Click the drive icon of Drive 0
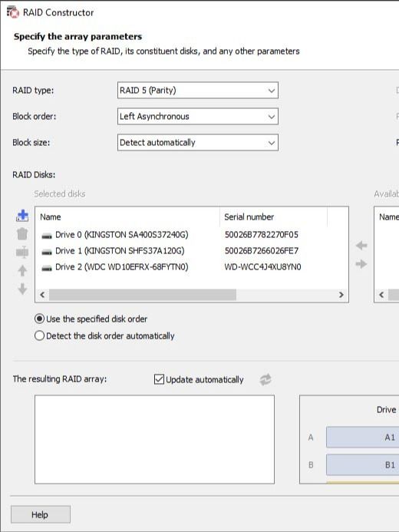Screen dimensions: 399x532 [47, 235]
